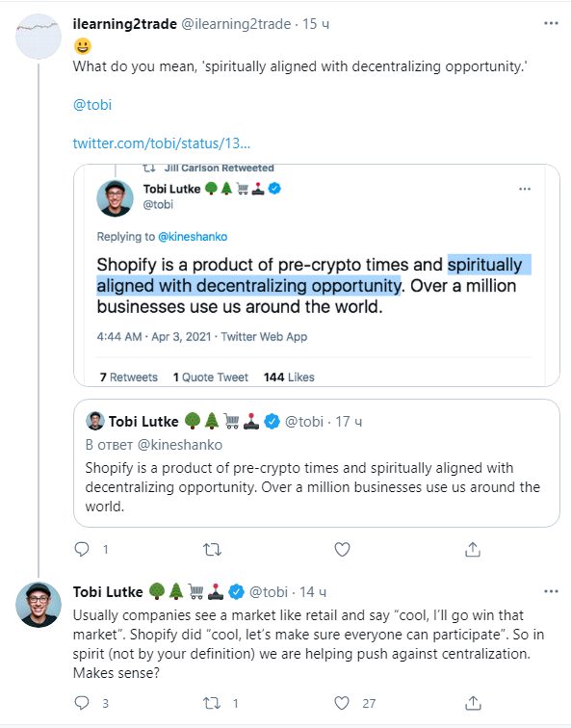Open the @tobi mention link

[92, 105]
